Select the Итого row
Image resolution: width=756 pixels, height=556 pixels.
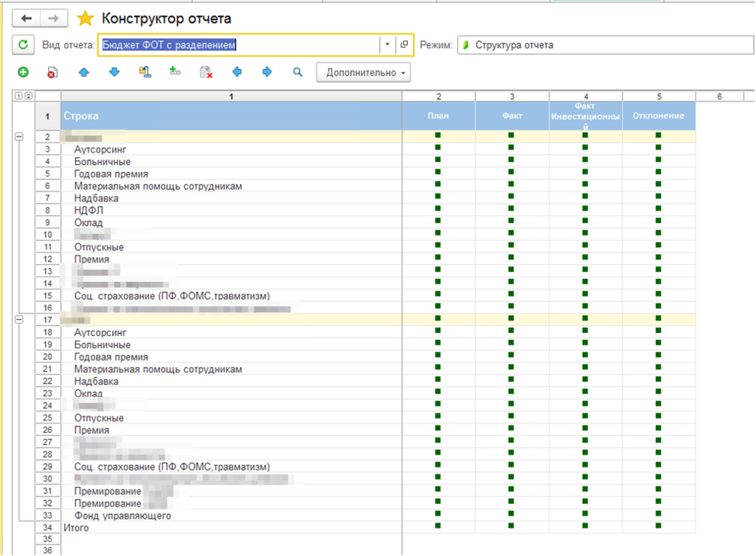pos(231,528)
